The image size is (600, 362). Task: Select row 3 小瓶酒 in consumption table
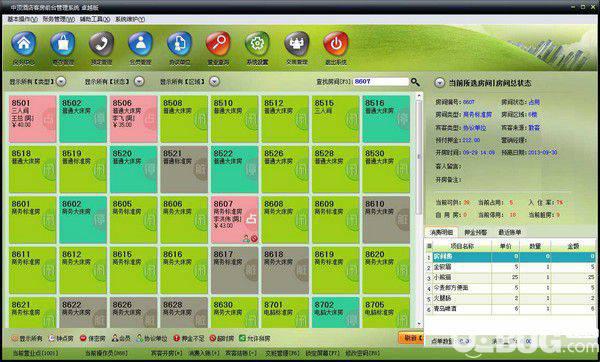tap(511, 277)
